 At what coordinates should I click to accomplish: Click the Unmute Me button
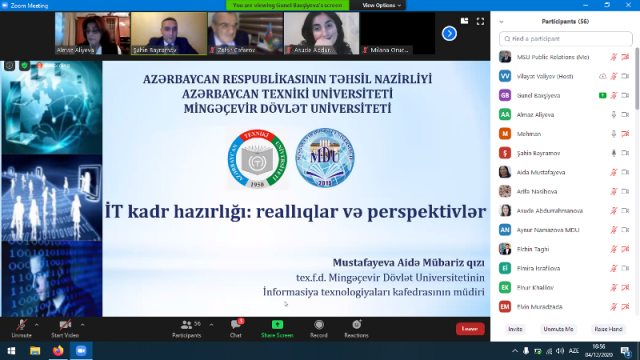pos(558,329)
